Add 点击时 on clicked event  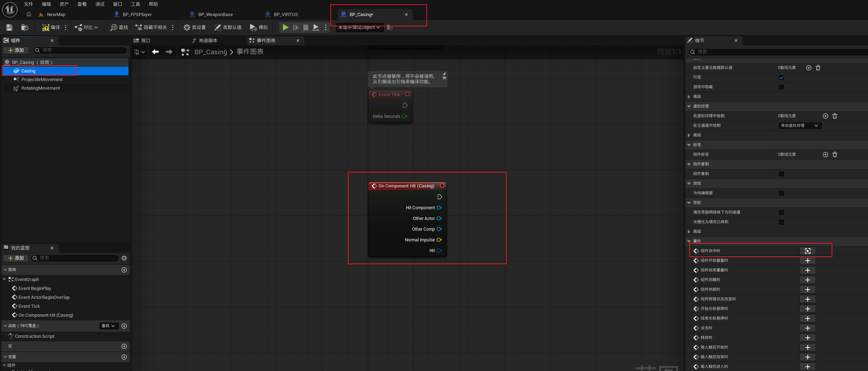coord(808,328)
